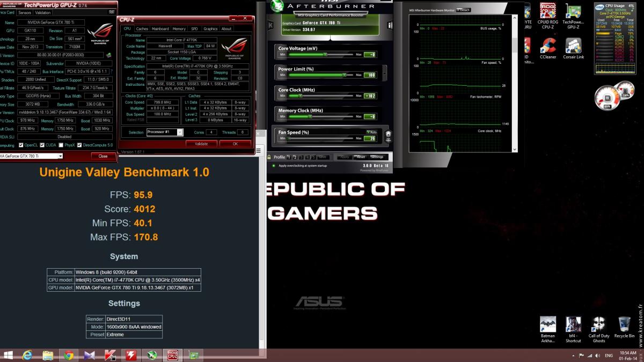The height and width of the screenshot is (362, 644).
Task: Open Google Chrome from the taskbar
Action: (x=68, y=355)
